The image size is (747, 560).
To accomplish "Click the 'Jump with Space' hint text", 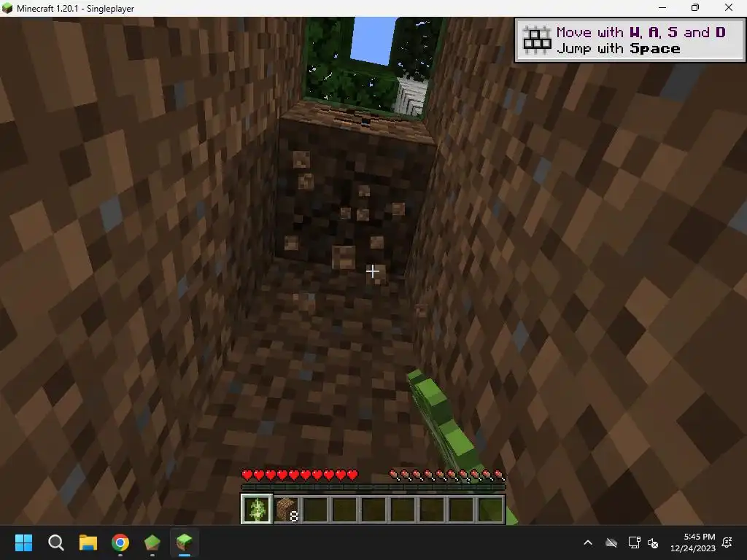I will pyautogui.click(x=619, y=49).
